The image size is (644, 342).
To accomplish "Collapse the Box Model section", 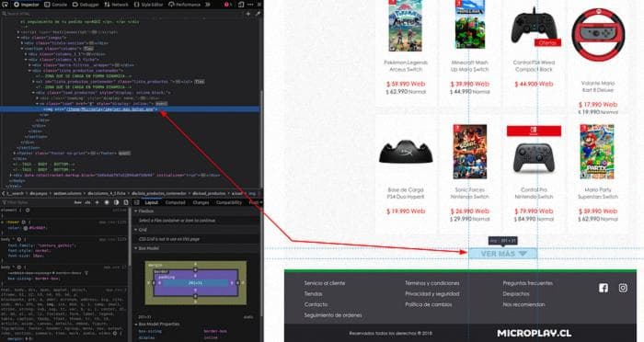I will tap(136, 248).
